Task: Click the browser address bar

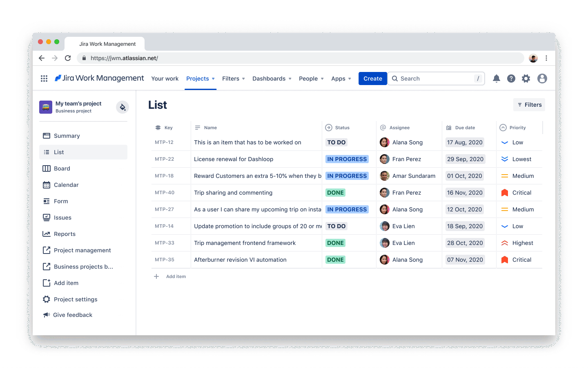Action: [301, 58]
